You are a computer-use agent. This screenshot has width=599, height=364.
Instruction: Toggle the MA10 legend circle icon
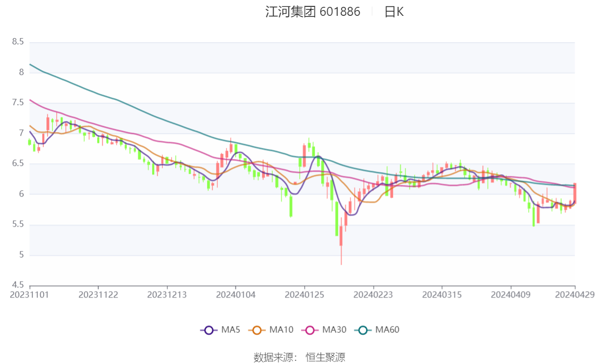point(257,330)
